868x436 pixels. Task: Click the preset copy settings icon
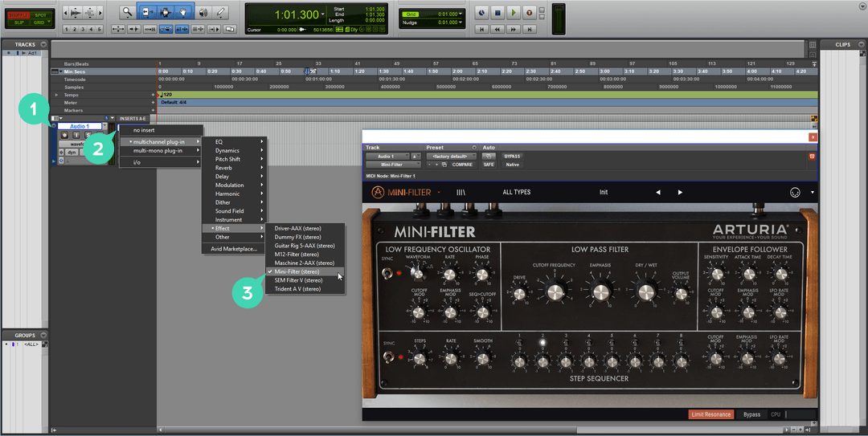click(444, 165)
